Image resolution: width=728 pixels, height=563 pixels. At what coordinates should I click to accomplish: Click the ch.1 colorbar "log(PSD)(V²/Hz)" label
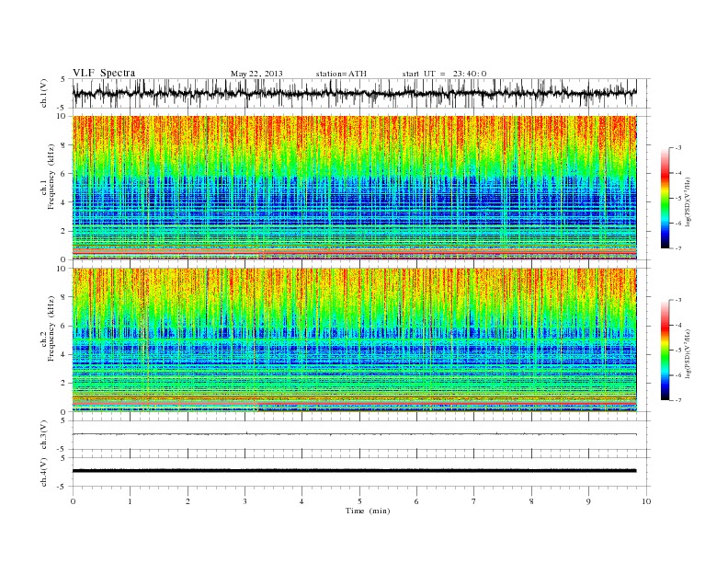tap(688, 202)
